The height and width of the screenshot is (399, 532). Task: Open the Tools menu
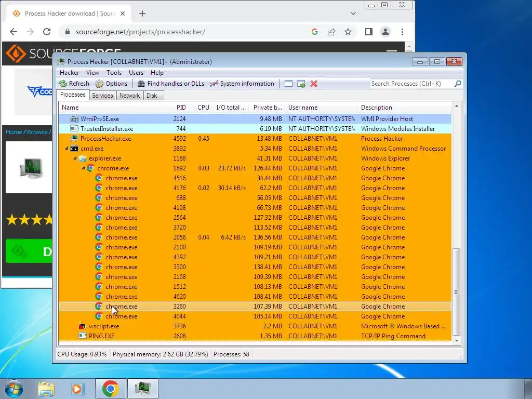[114, 73]
